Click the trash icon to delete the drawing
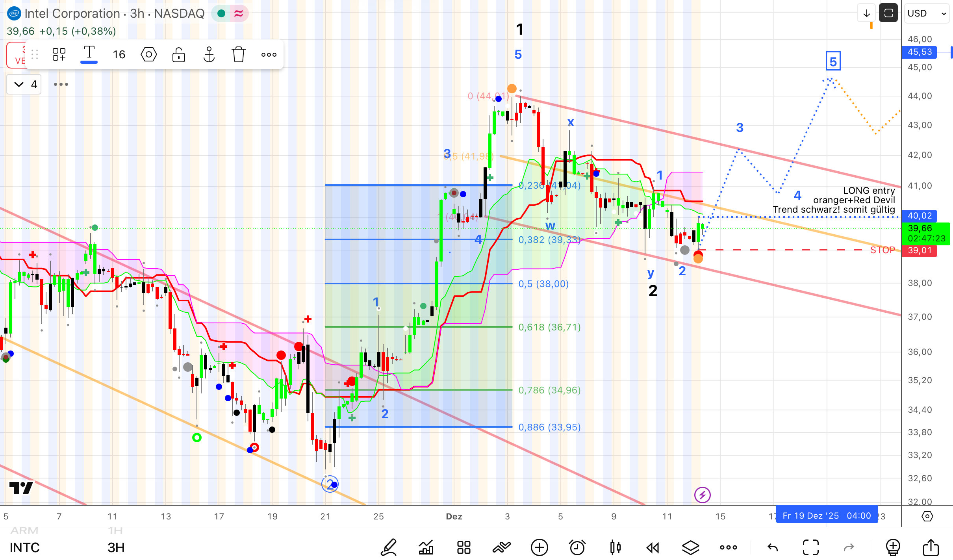This screenshot has width=953, height=560. [238, 54]
